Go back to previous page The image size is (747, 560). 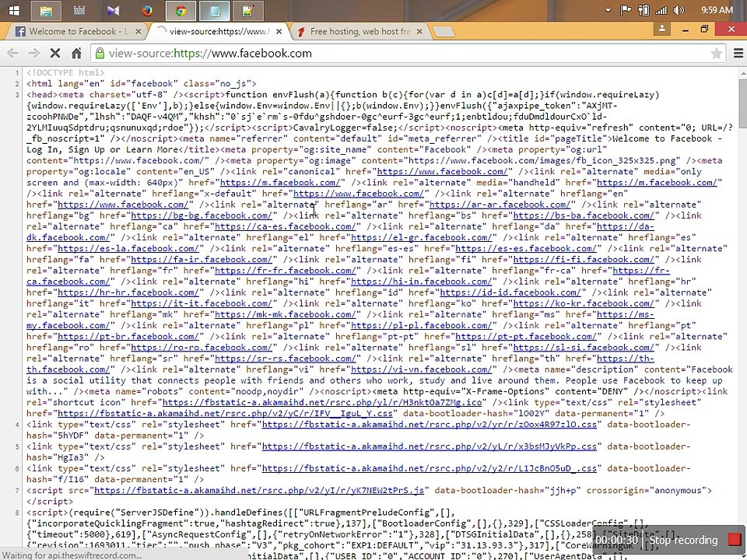click(13, 54)
